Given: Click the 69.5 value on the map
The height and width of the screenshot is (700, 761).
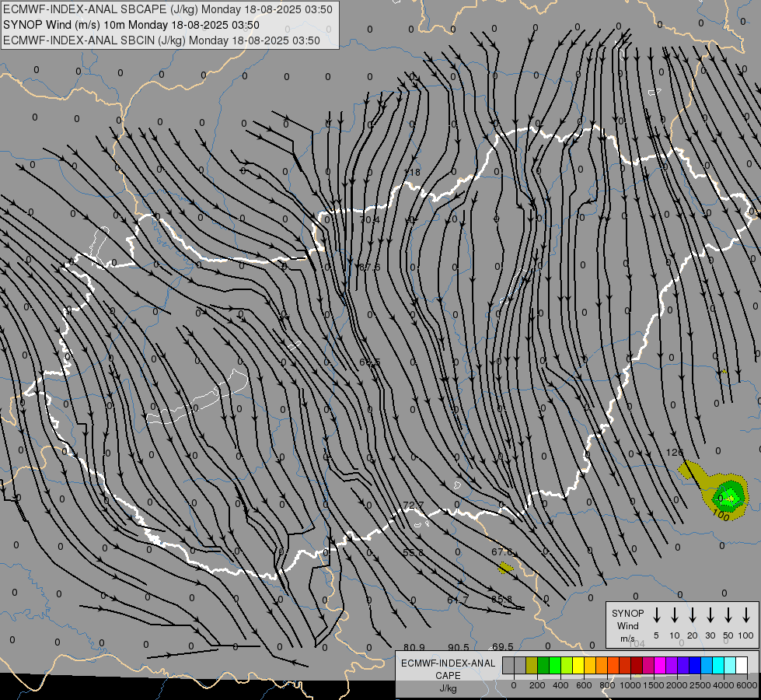Looking at the screenshot, I should pyautogui.click(x=503, y=646).
